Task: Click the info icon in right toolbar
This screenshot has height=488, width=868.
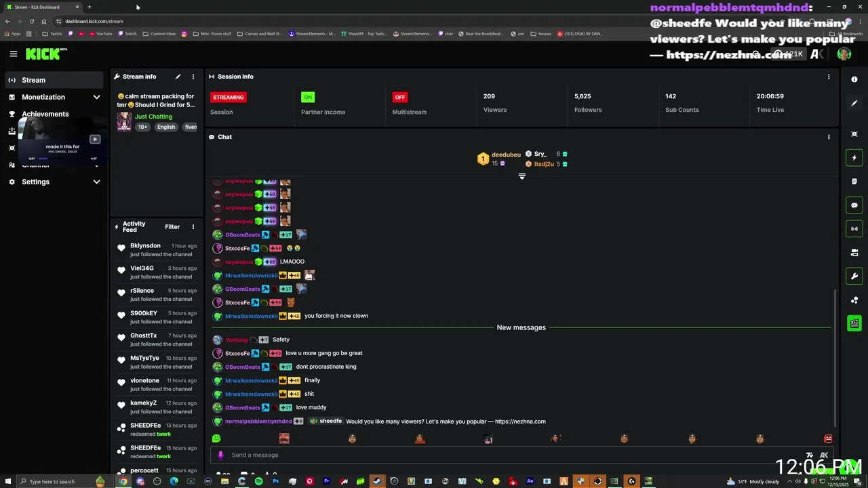Action: click(x=854, y=79)
